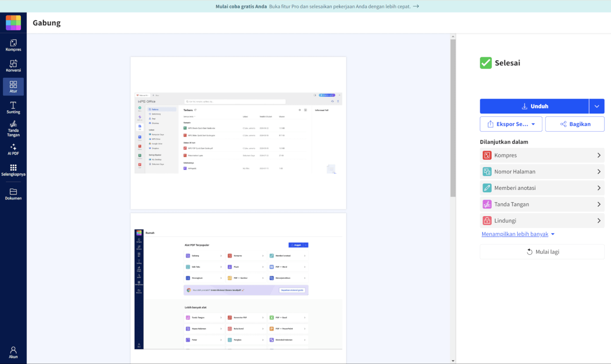The width and height of the screenshot is (611, 364).
Task: Open the Kompres tool in sidebar
Action: [x=13, y=45]
